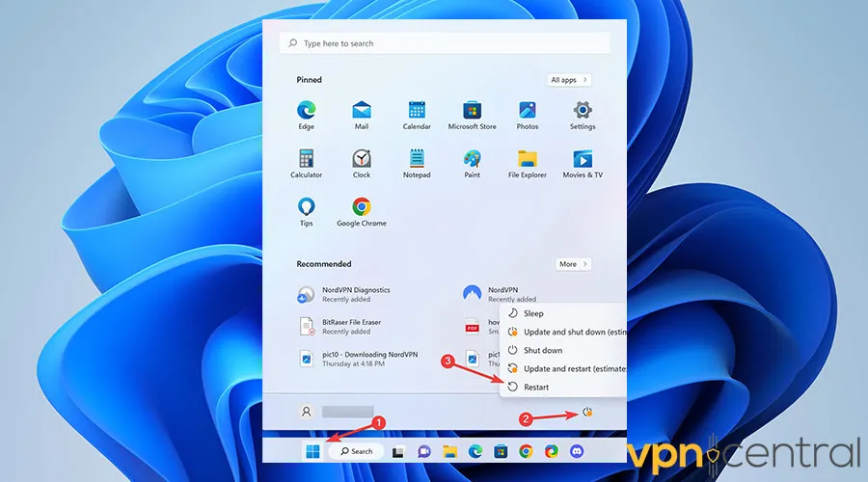This screenshot has width=868, height=482.
Task: Open File Explorer from Pinned apps
Action: 527,163
